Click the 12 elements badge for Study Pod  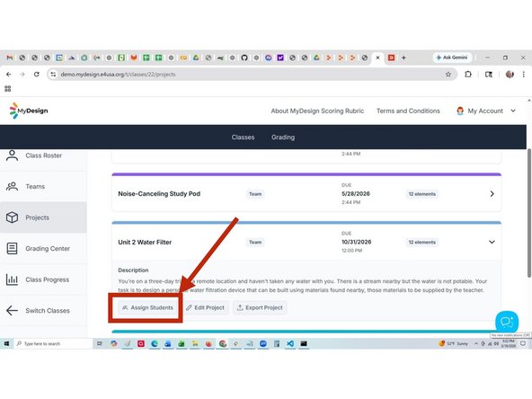click(x=422, y=194)
